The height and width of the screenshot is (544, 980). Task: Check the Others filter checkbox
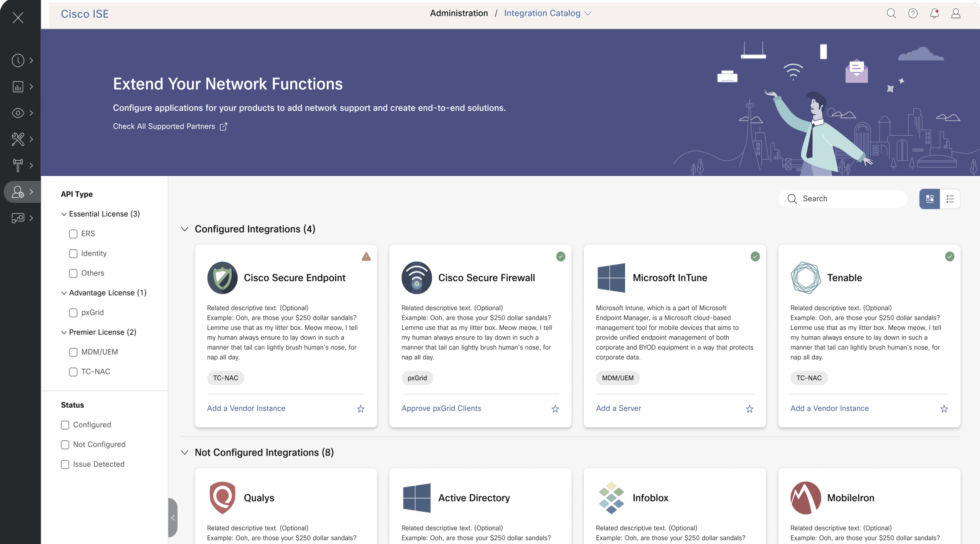point(73,273)
